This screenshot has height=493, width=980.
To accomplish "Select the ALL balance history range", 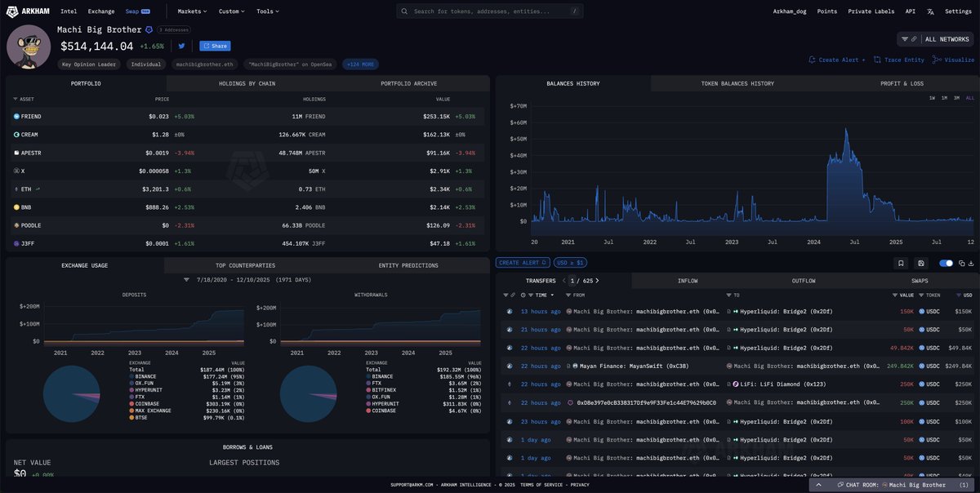I will [970, 98].
